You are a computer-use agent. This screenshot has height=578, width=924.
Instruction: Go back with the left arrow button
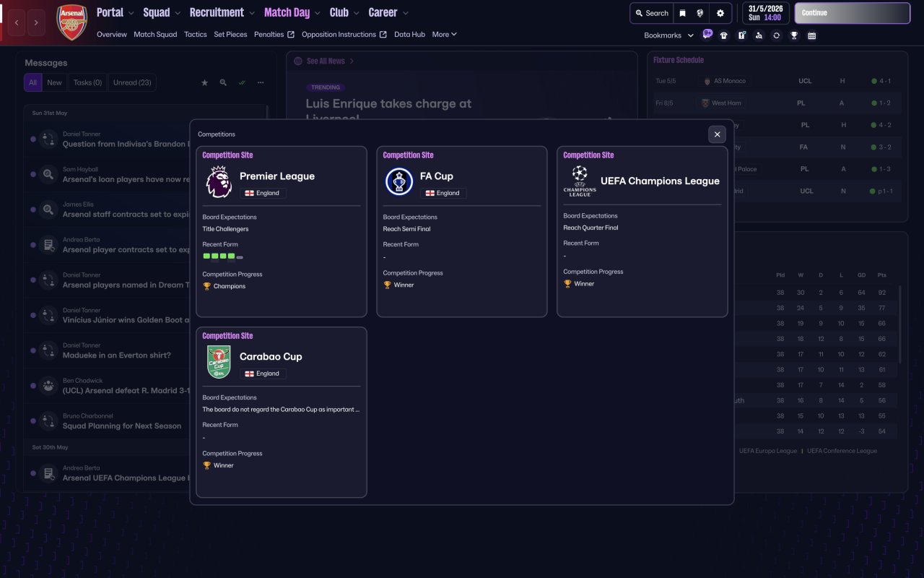click(x=17, y=23)
